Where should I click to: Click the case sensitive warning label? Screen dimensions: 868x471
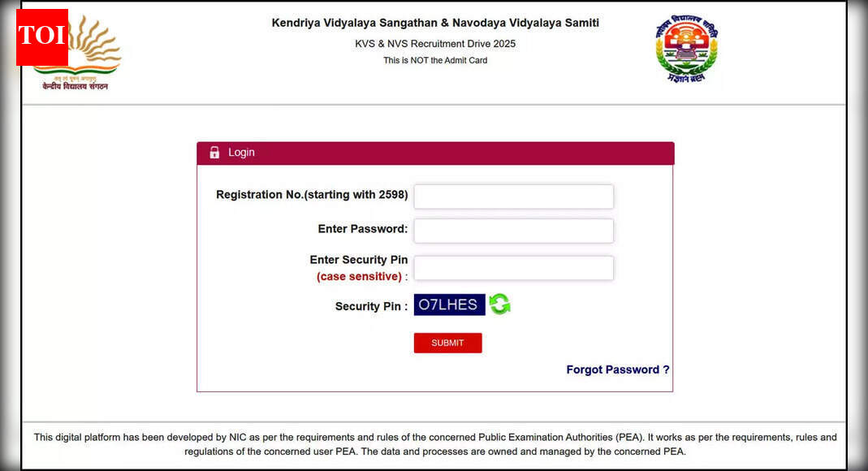(359, 276)
